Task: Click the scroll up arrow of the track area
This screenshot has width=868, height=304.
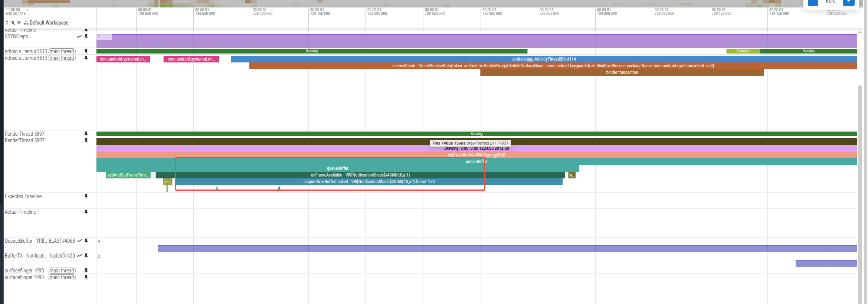Action: point(860,32)
